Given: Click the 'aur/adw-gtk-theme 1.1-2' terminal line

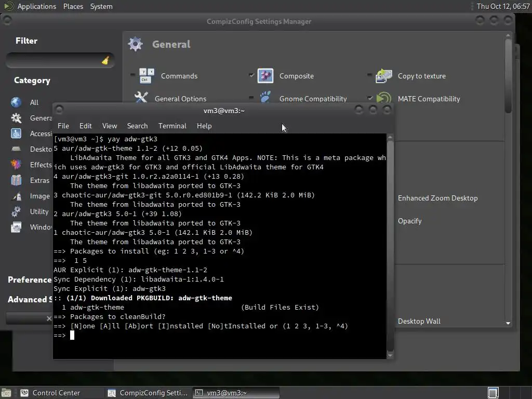Looking at the screenshot, I should pos(128,148).
